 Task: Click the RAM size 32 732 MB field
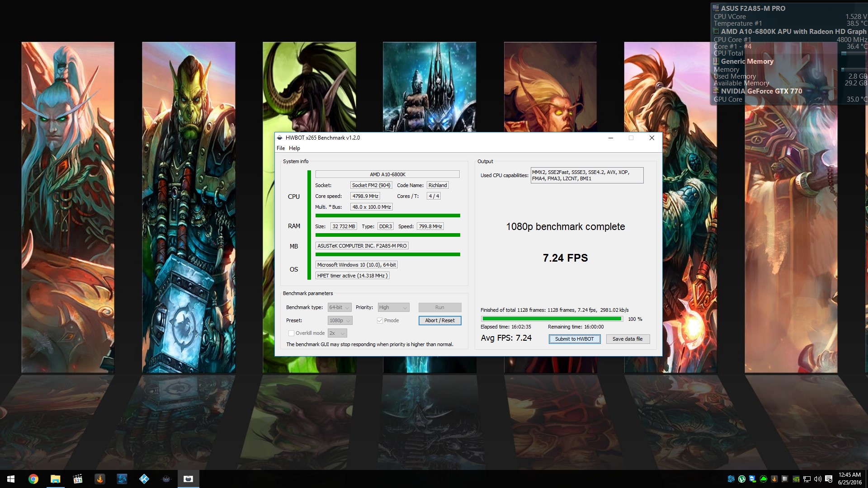click(344, 226)
